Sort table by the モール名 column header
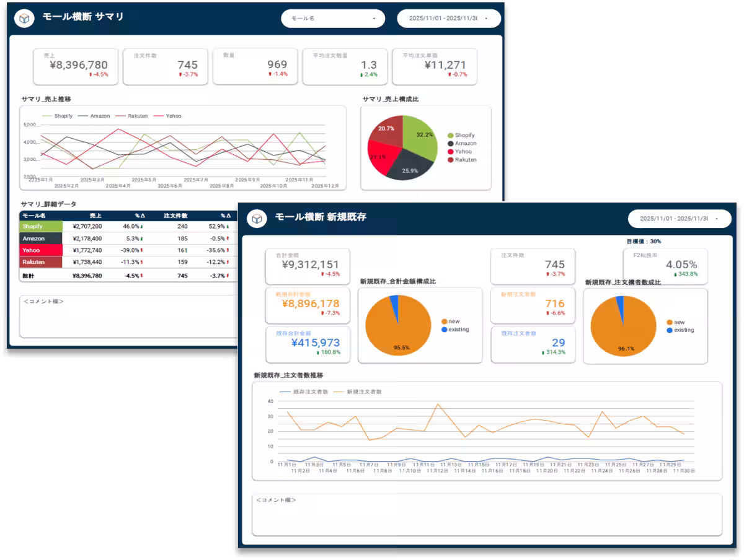The height and width of the screenshot is (560, 744). tap(34, 216)
